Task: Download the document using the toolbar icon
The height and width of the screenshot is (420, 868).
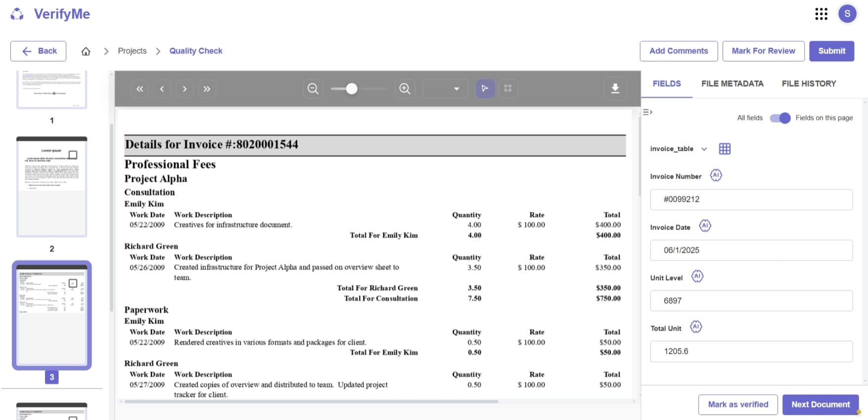Action: tap(615, 89)
